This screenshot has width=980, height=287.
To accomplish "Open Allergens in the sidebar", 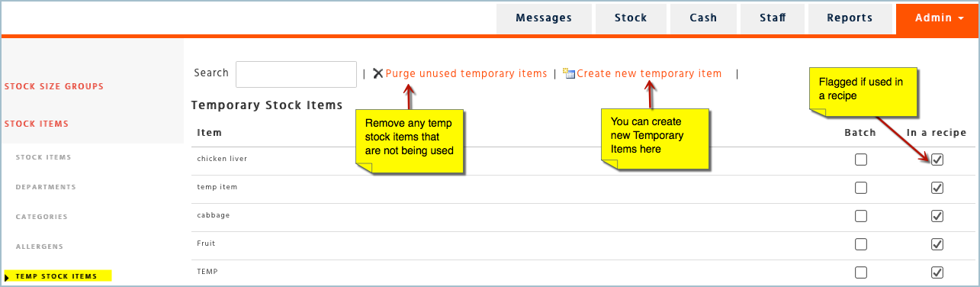I will point(40,247).
